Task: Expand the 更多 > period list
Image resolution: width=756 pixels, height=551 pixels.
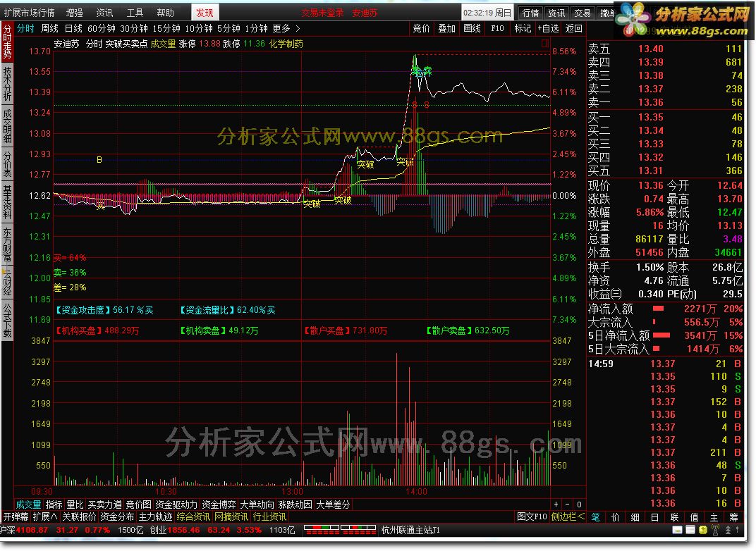Action: (286, 28)
